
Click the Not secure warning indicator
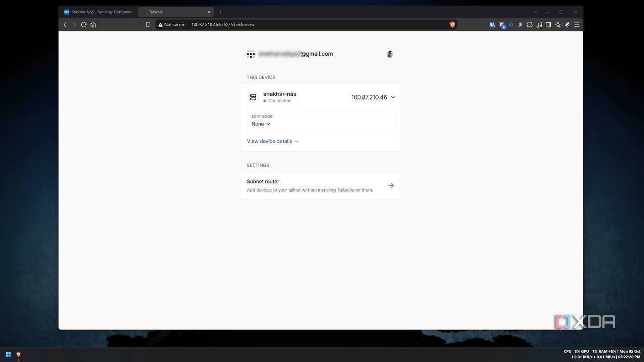tap(172, 25)
